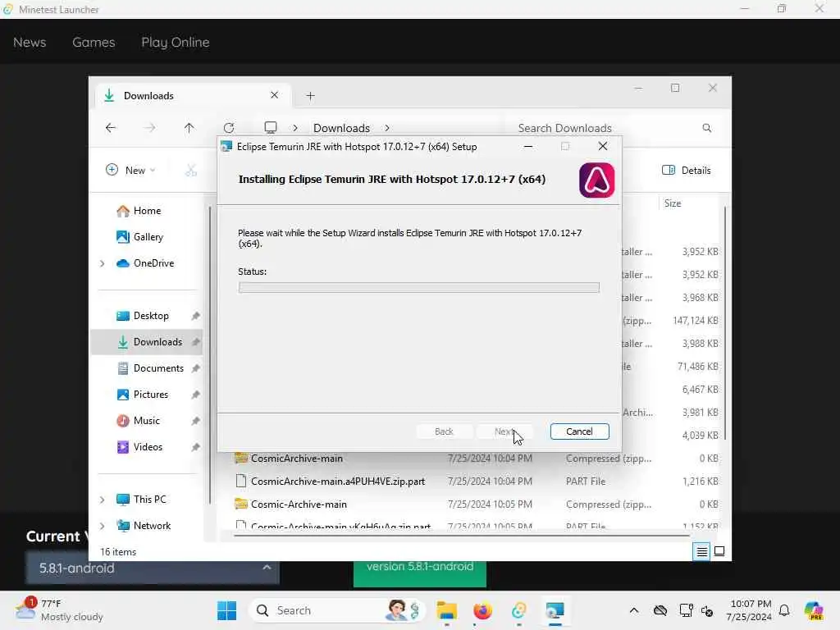Screen dimensions: 840x630
Task: Click the 71,486 KB size cell
Action: coord(697,367)
